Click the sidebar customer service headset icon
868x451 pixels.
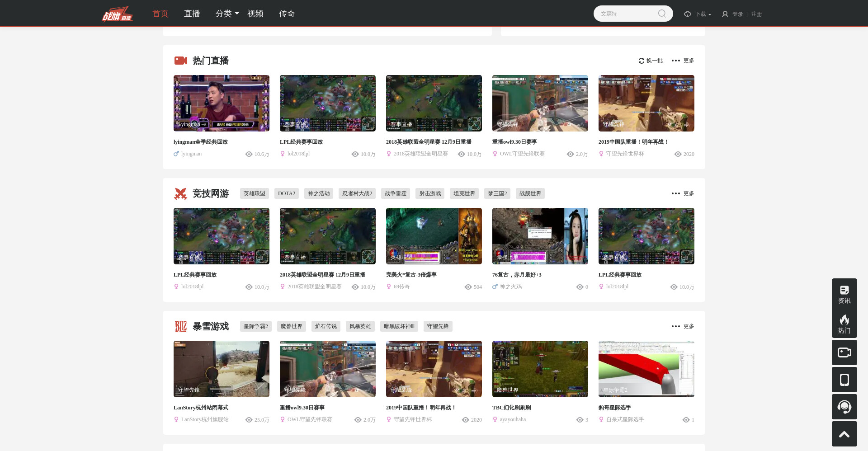pos(844,407)
